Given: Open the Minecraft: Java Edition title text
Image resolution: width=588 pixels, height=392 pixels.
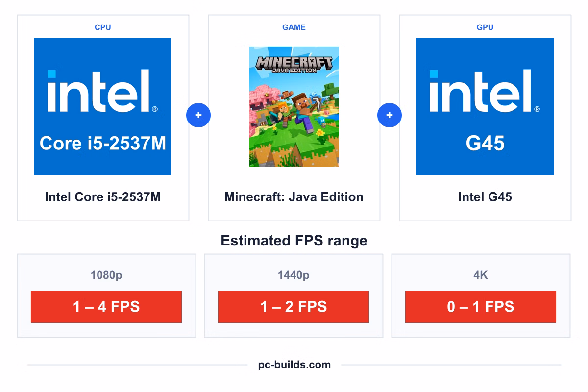Looking at the screenshot, I should coord(294,197).
